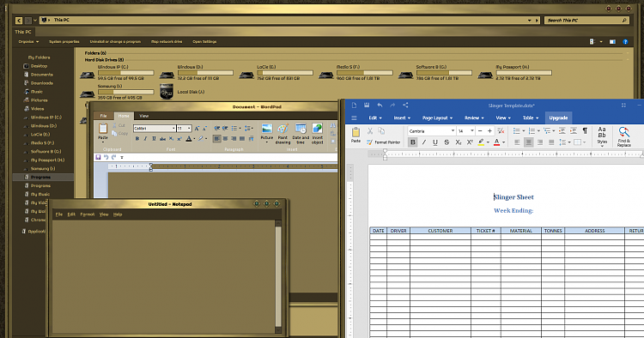The width and height of the screenshot is (644, 338).
Task: Toggle center alignment in Slinger Template editor
Action: point(529,142)
